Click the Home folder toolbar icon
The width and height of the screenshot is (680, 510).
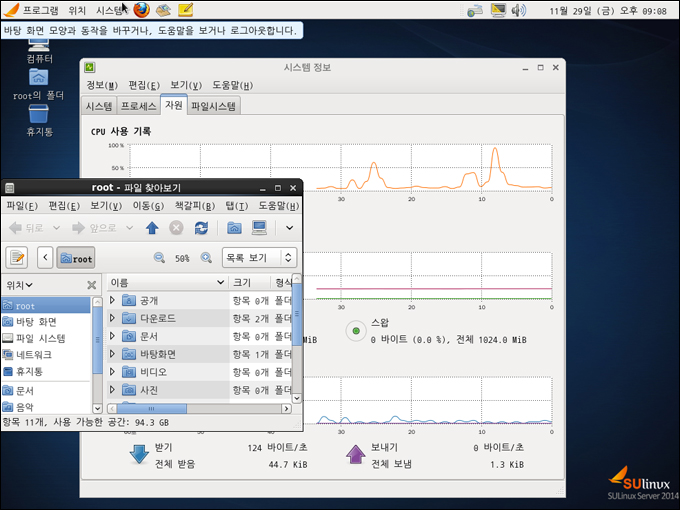(234, 228)
